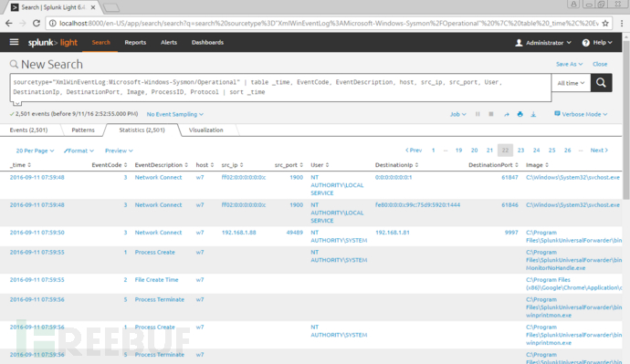This screenshot has width=630, height=364.
Task: Jump to results page 1
Action: [x=433, y=151]
